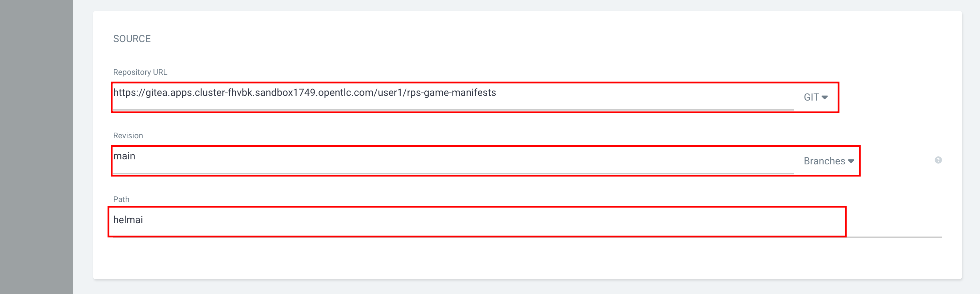
Task: Click the help question mark icon beside Revision
Action: [938, 160]
